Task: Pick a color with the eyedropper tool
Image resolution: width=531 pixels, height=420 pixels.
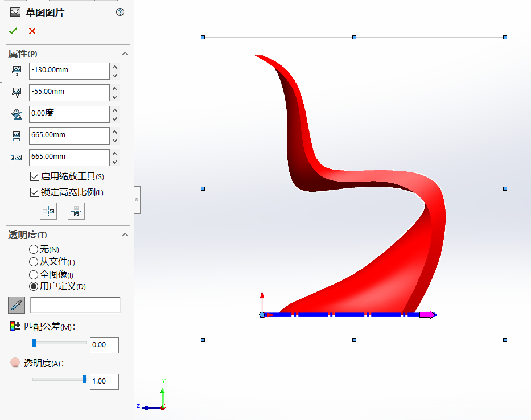Action: pos(17,305)
